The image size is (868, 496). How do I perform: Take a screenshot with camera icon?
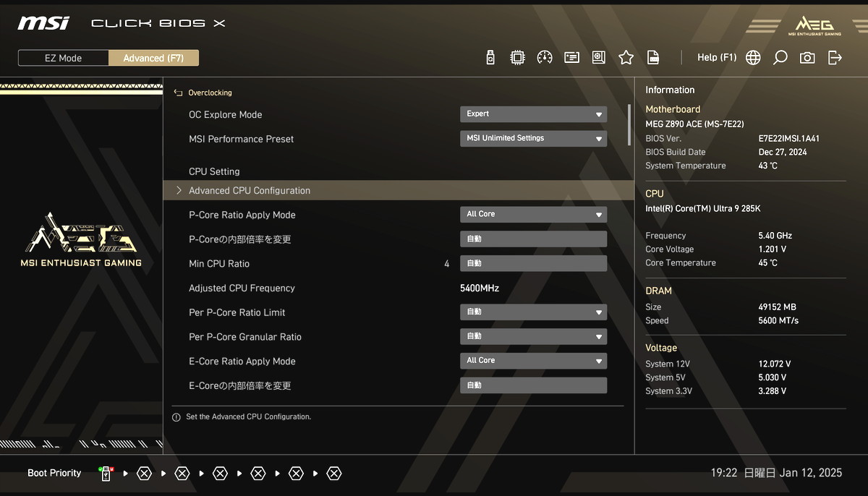pyautogui.click(x=807, y=58)
